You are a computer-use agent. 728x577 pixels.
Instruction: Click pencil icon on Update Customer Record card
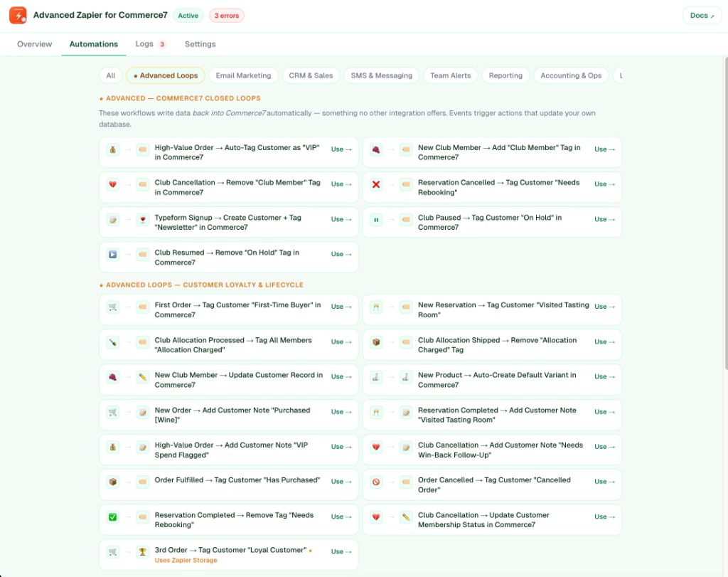tap(142, 377)
